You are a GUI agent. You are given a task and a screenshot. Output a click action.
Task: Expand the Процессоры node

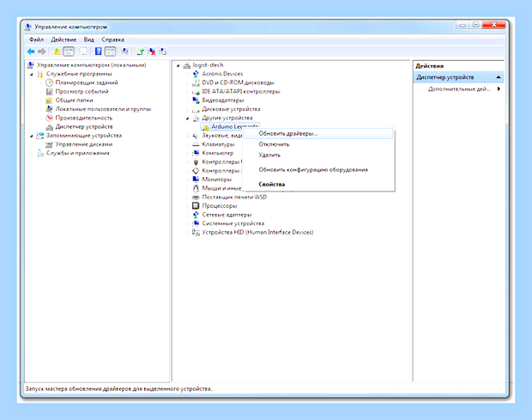coord(187,206)
